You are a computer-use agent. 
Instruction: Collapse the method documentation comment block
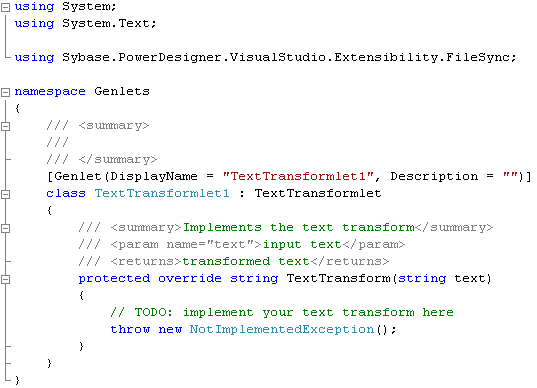click(x=5, y=228)
